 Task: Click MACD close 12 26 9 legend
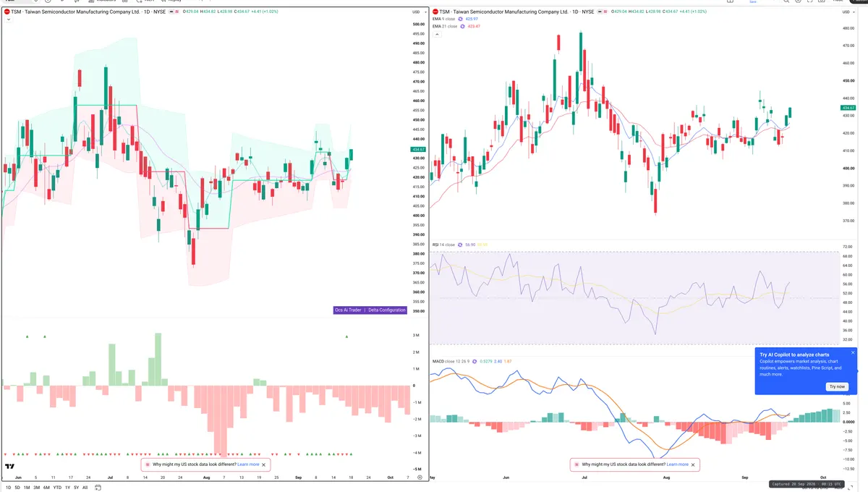click(x=451, y=360)
